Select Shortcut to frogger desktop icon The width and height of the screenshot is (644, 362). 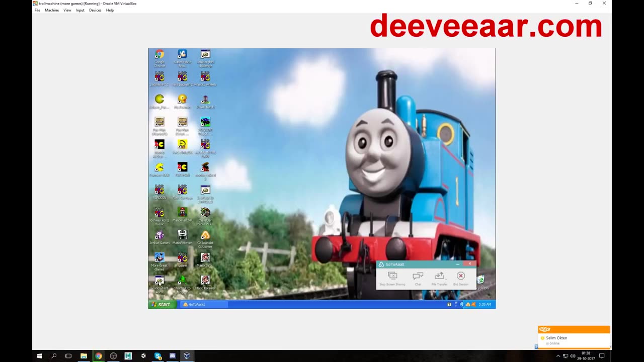click(x=182, y=285)
